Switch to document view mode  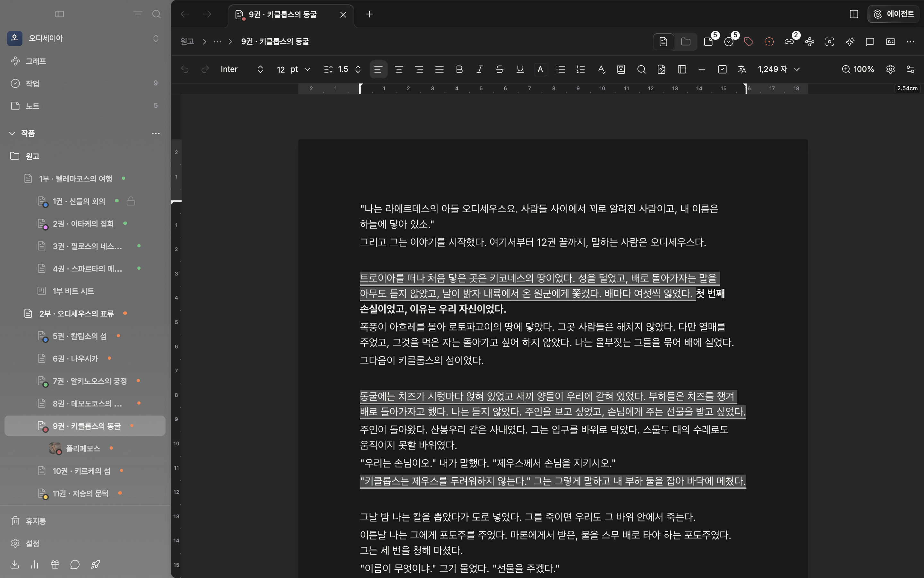[663, 42]
